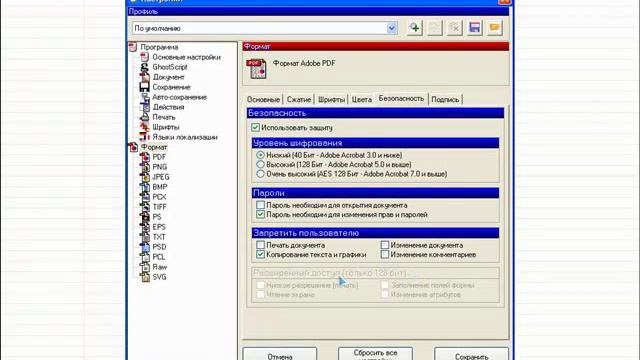Click the EPS format icon
The image size is (640, 360).
[x=144, y=227]
